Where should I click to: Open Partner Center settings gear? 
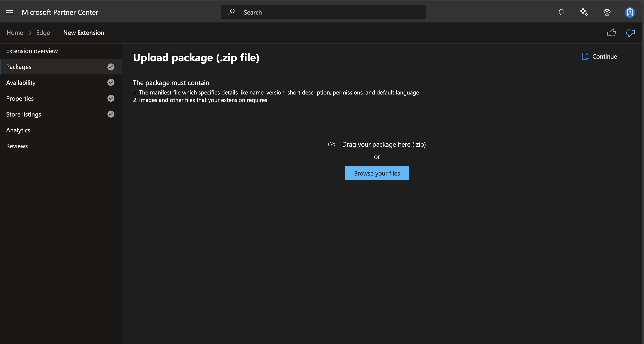[x=607, y=12]
